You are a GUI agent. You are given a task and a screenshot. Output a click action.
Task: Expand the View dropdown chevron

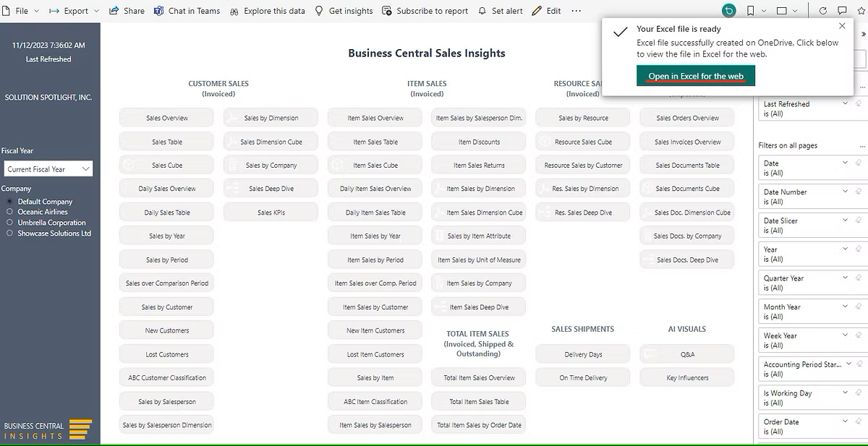click(796, 11)
